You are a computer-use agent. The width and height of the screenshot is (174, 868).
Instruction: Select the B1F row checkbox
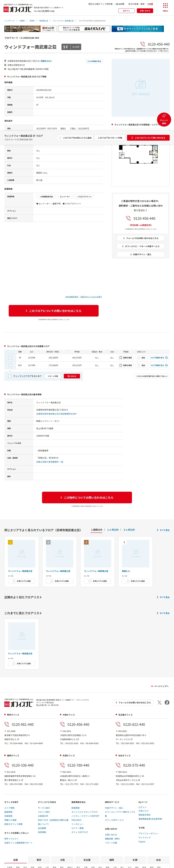[10, 365]
